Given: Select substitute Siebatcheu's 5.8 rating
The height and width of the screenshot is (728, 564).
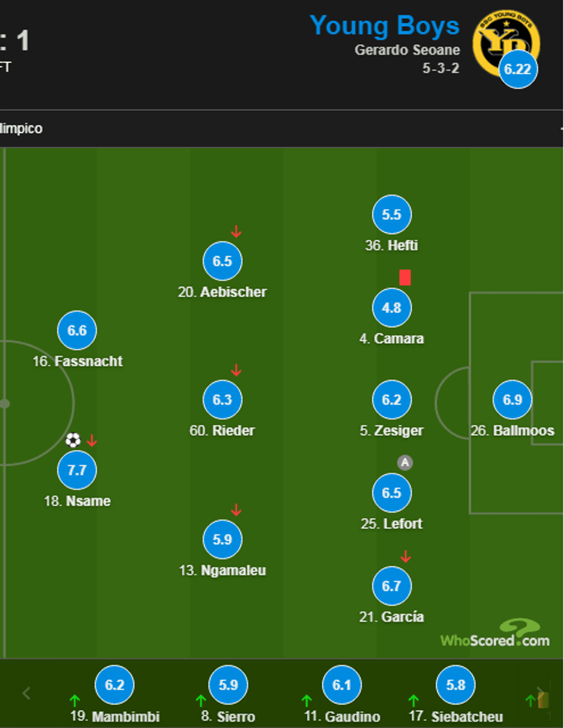Looking at the screenshot, I should coord(456,685).
